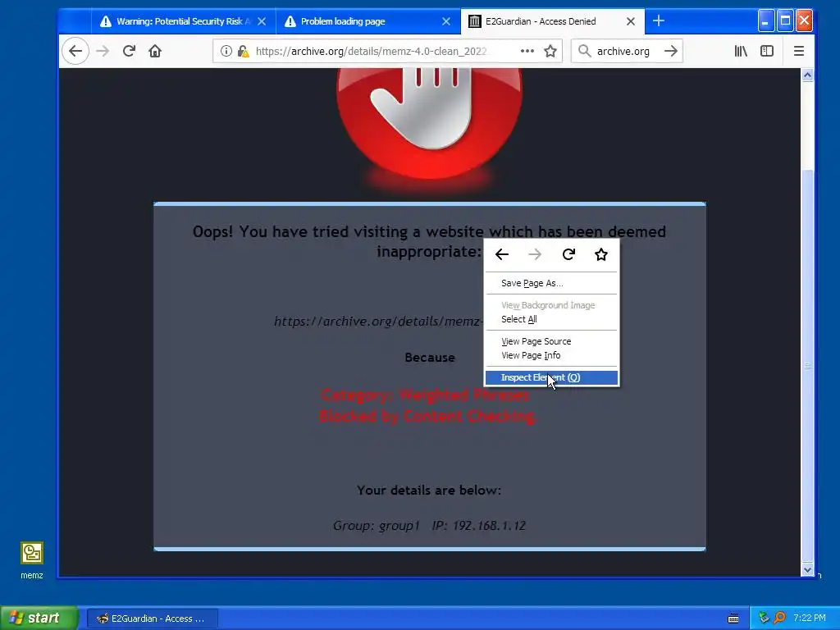Click the context menu reload icon

(x=568, y=254)
